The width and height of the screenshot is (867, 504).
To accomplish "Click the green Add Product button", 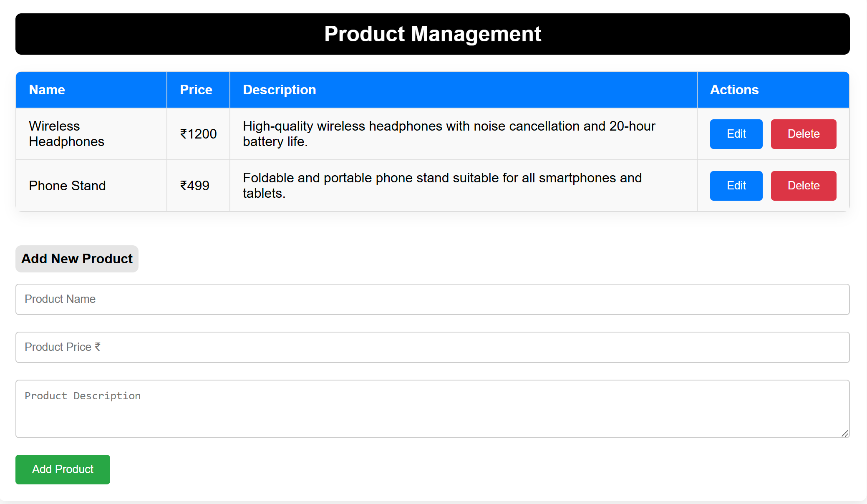I will tap(63, 469).
